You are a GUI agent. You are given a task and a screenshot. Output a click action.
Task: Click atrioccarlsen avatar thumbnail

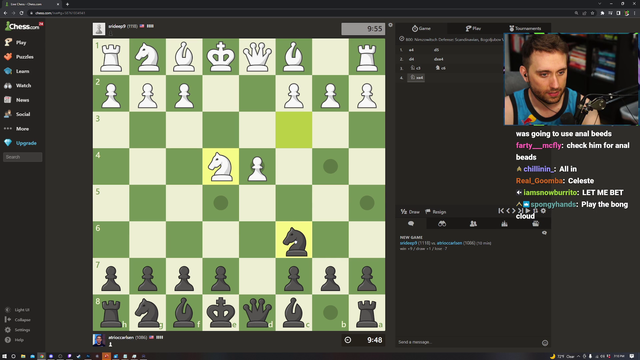pos(99,340)
